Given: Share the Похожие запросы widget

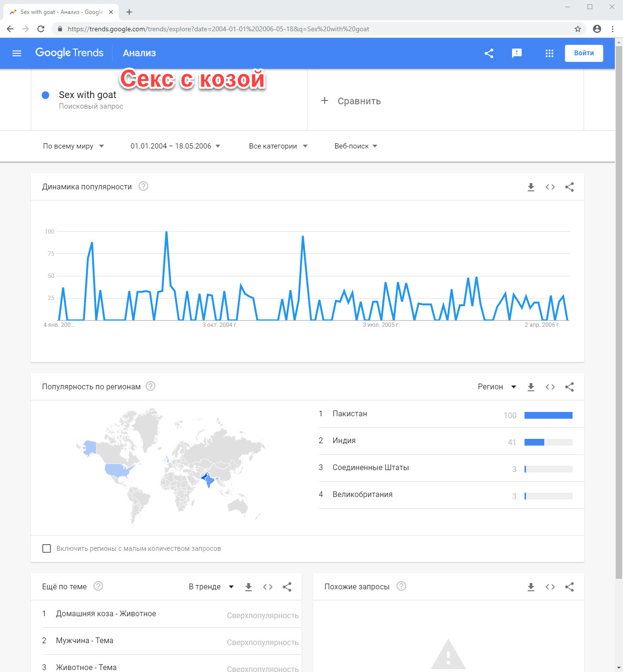Looking at the screenshot, I should click(569, 587).
